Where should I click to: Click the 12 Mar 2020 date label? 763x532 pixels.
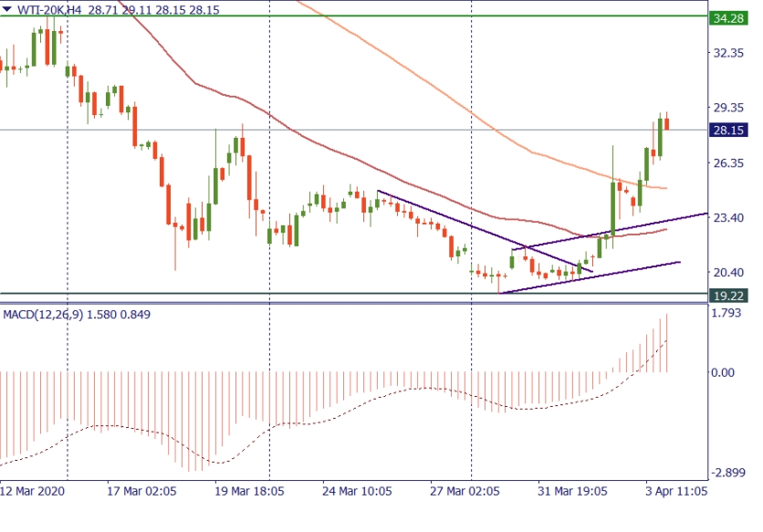[x=34, y=490]
